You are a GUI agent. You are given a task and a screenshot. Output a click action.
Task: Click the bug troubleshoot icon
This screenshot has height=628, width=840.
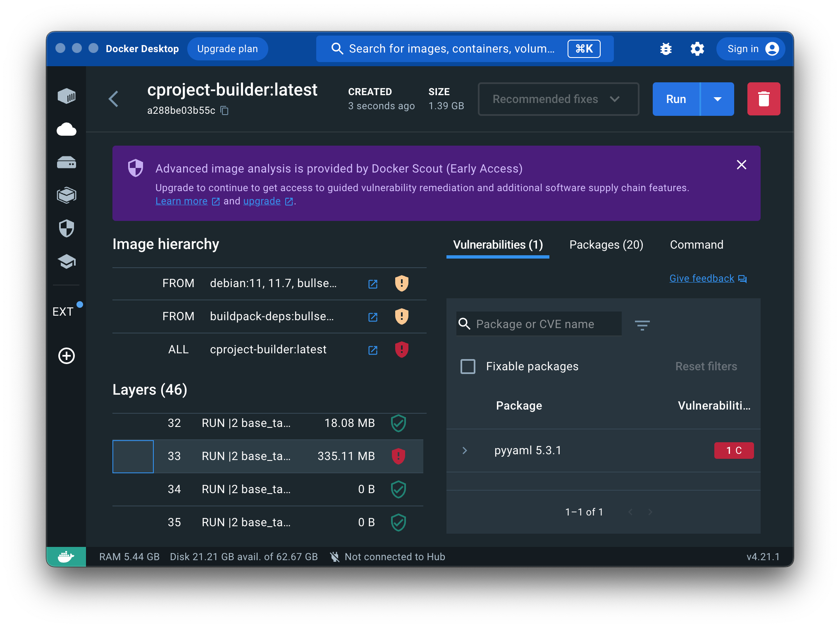[x=666, y=49]
